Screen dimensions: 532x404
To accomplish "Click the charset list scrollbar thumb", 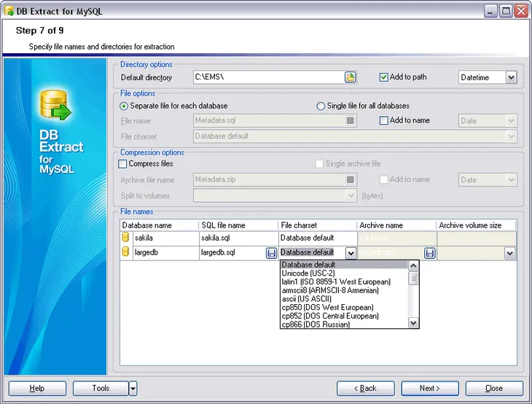I will tap(413, 279).
